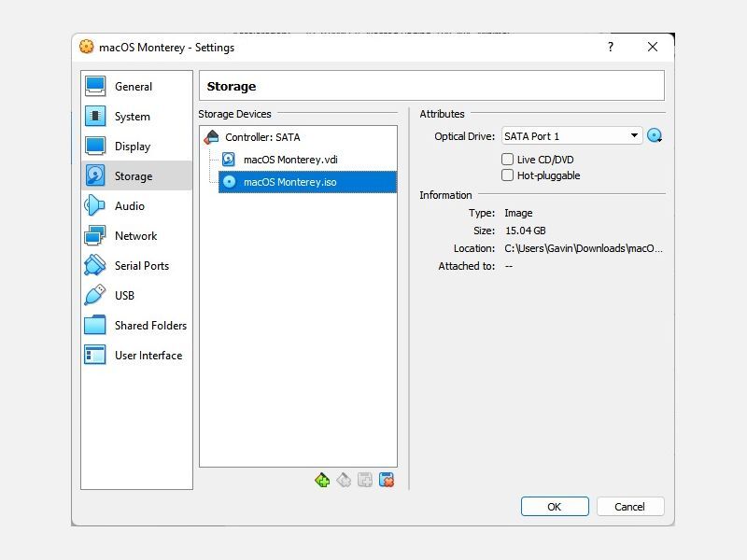
Task: Select the Network adapter icon
Action: [98, 235]
